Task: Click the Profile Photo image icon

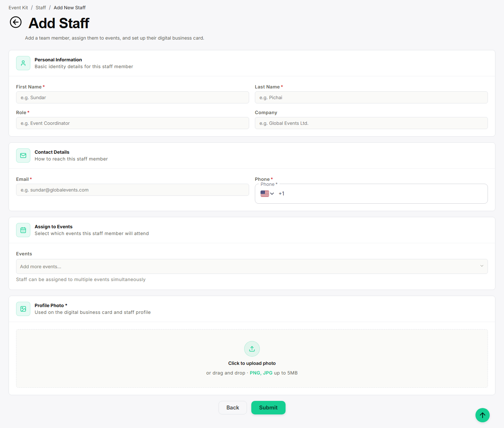Action: pos(23,309)
